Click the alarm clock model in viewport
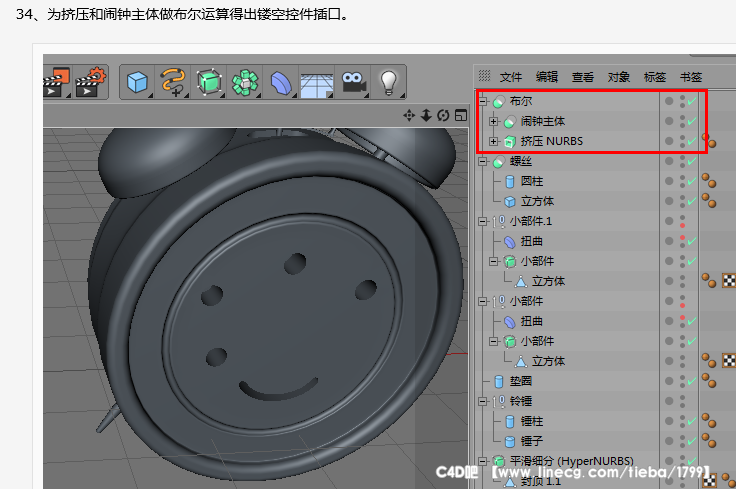The width and height of the screenshot is (736, 489). click(277, 305)
